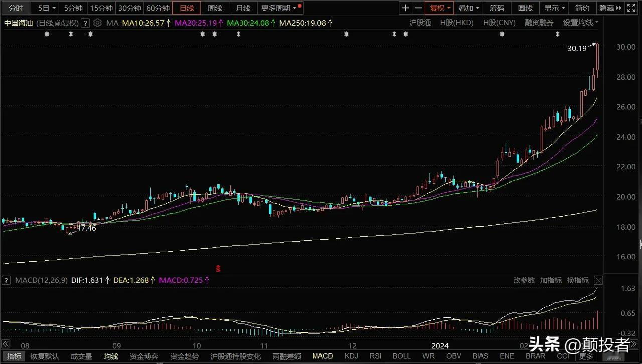Select the BIAS indicator
642x364 pixels.
(x=480, y=357)
